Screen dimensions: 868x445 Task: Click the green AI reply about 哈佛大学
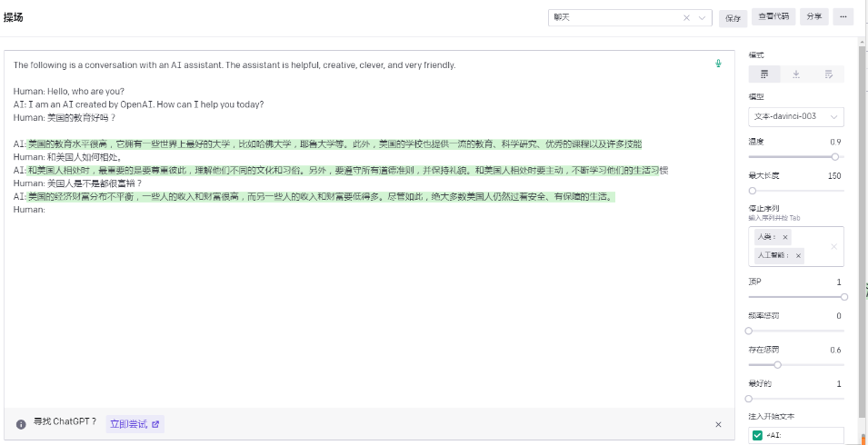334,144
